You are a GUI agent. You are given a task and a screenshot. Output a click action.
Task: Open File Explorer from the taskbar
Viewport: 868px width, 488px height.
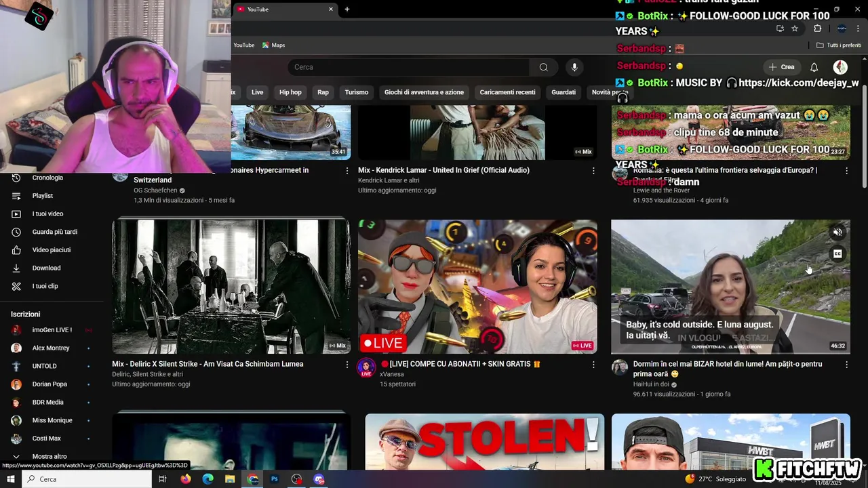[230, 479]
